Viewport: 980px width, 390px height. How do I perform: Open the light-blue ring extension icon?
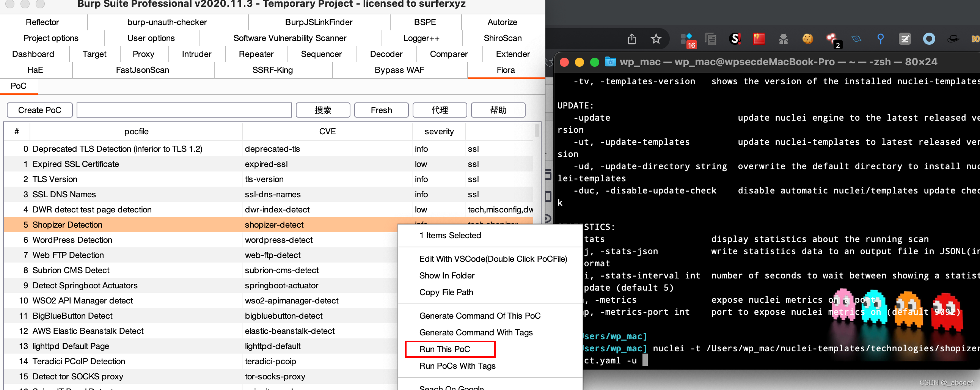click(929, 39)
